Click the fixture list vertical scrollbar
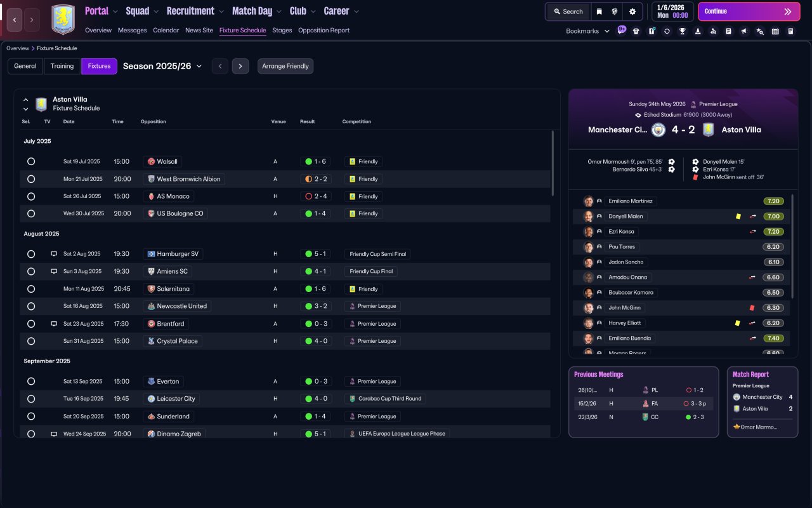The image size is (812, 508). [x=553, y=163]
